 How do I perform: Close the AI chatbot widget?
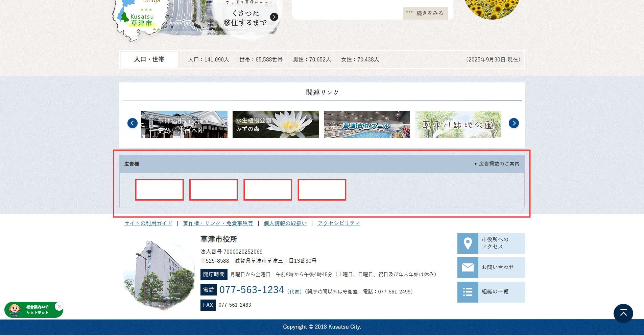(x=59, y=307)
